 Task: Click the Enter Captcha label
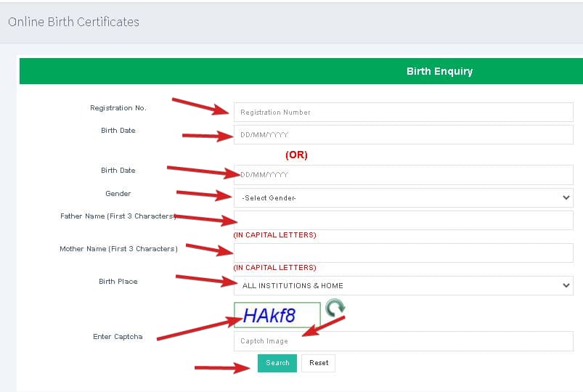click(118, 337)
